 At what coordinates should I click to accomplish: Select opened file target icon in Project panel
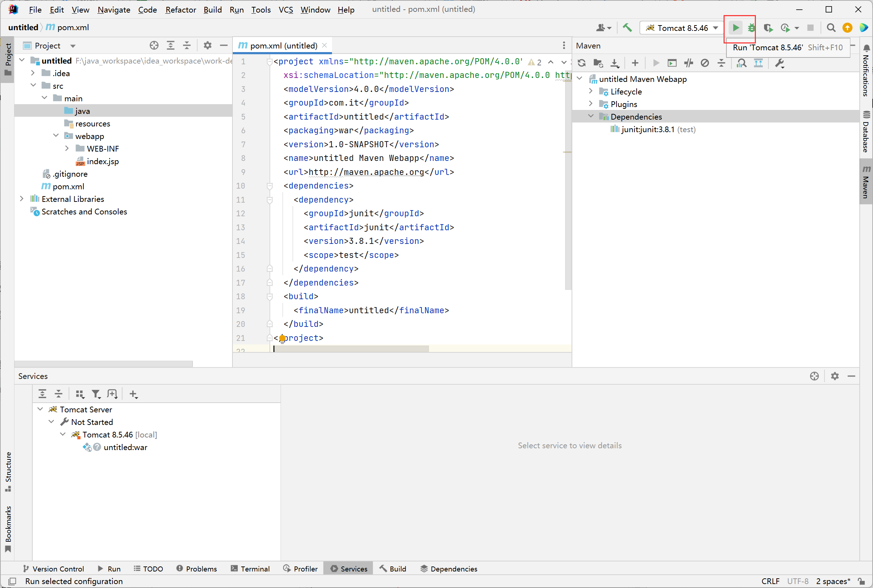(154, 45)
